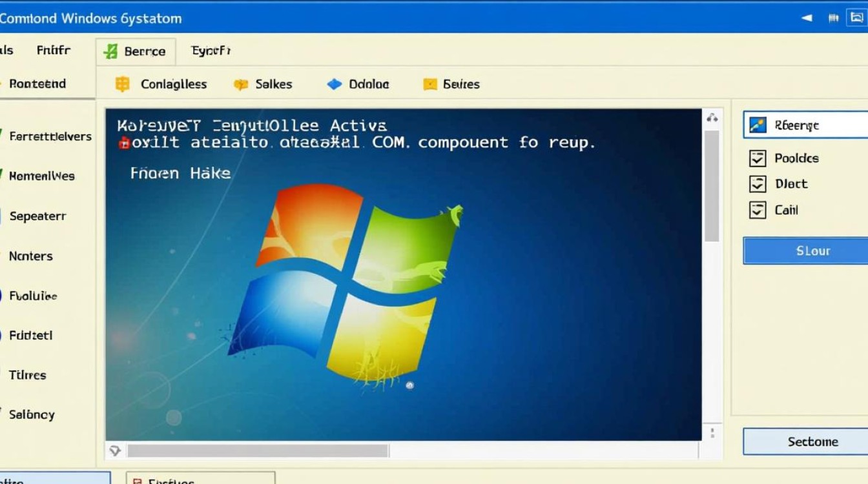This screenshot has height=484, width=868.
Task: Open the Fnfifr menu
Action: click(x=54, y=50)
